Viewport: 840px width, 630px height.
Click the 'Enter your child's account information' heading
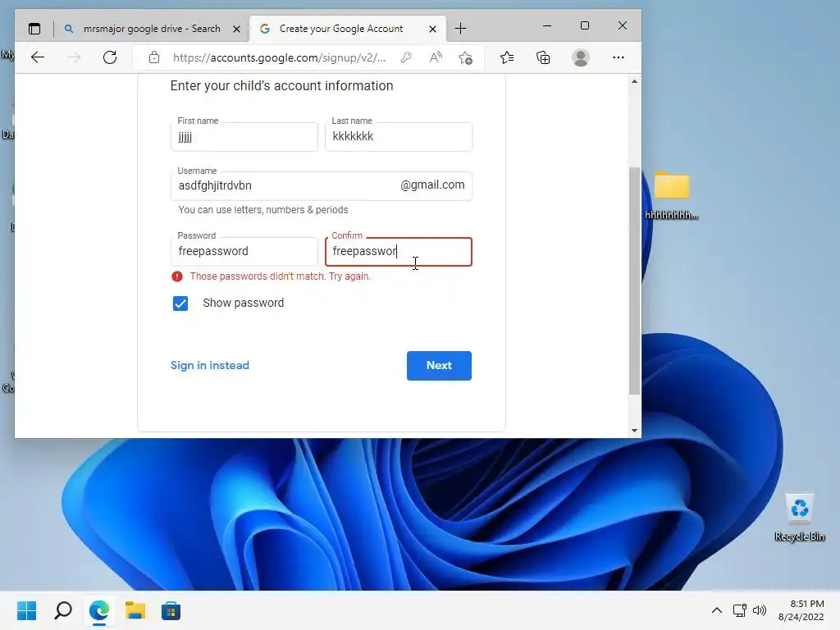point(282,85)
